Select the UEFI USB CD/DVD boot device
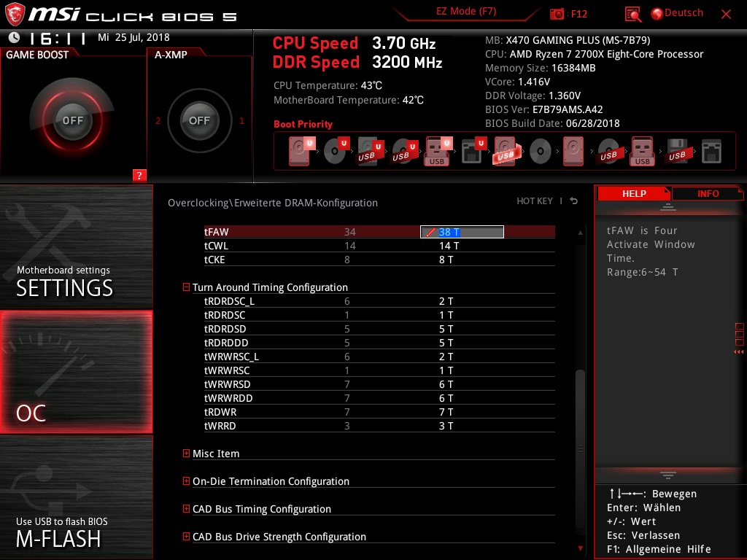This screenshot has height=560, width=747. click(x=404, y=151)
